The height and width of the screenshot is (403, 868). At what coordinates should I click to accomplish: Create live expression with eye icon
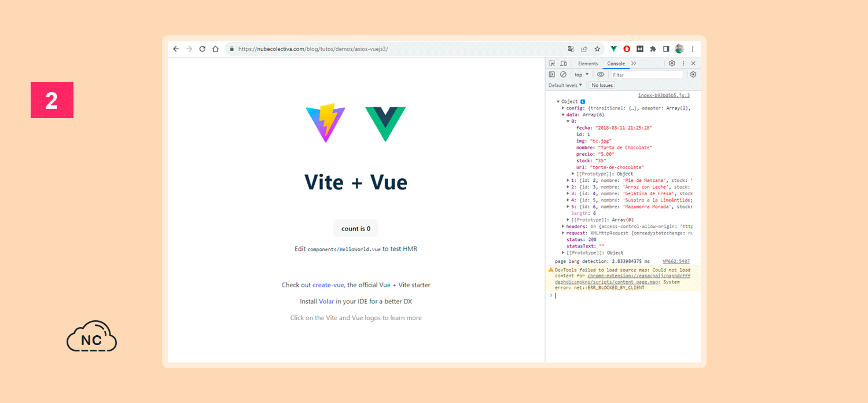click(x=601, y=75)
